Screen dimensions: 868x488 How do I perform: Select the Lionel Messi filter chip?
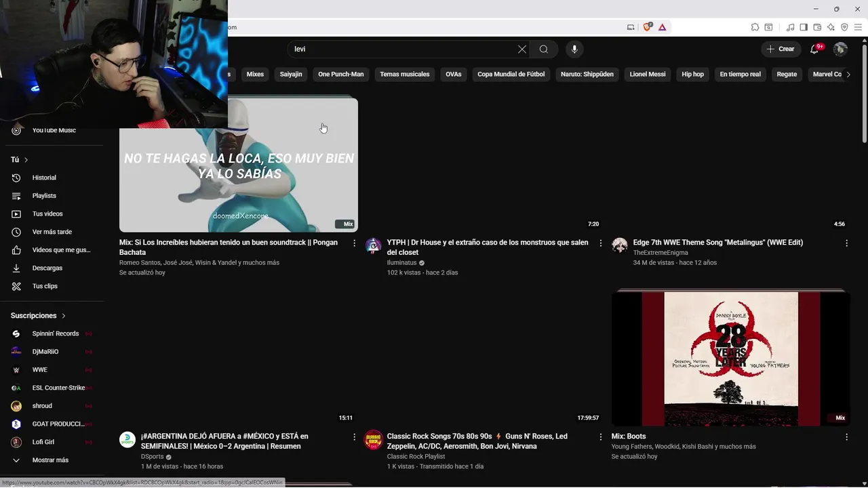pos(648,75)
